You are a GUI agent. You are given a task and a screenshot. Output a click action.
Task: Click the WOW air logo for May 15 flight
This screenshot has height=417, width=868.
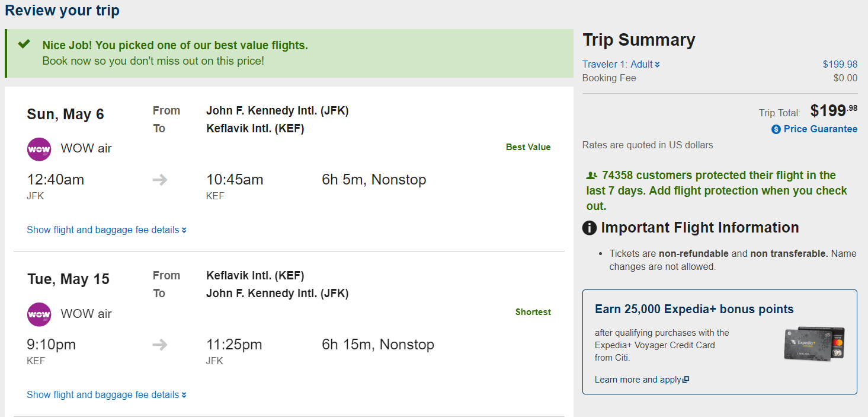pyautogui.click(x=39, y=314)
